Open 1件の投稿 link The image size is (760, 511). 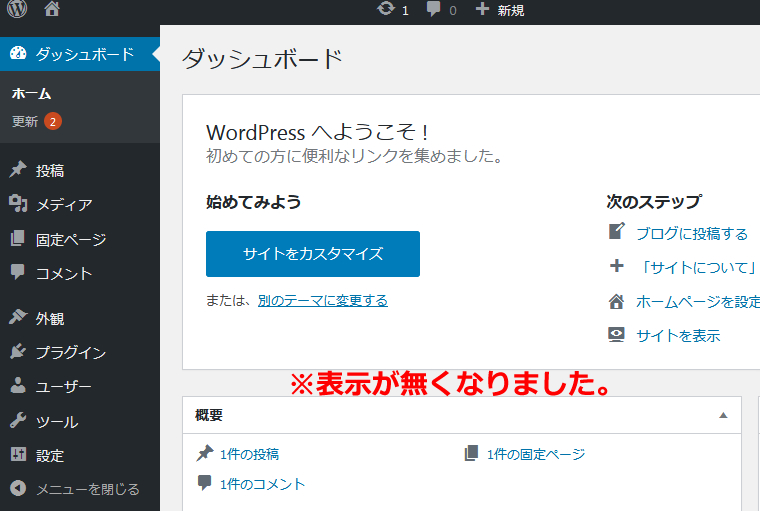click(x=249, y=454)
